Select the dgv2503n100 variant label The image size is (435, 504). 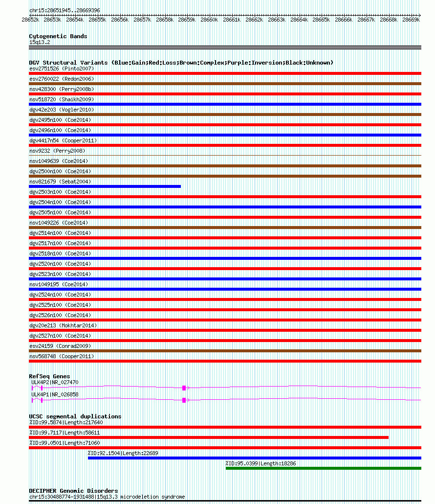(x=60, y=192)
